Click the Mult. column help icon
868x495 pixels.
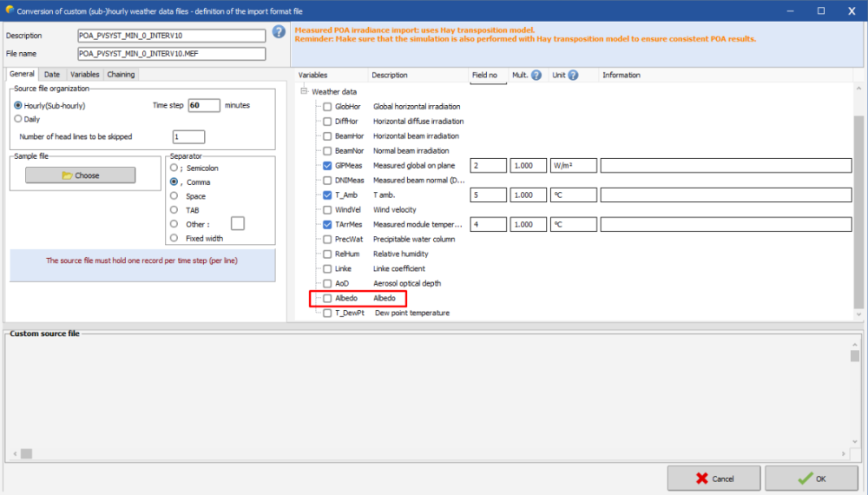pyautogui.click(x=536, y=75)
